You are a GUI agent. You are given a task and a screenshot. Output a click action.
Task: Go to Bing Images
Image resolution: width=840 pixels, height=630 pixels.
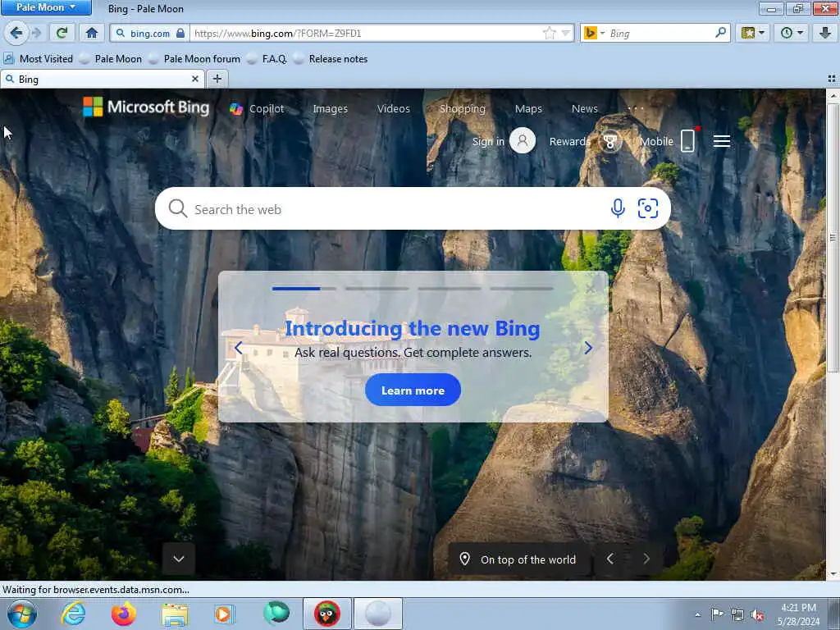(x=330, y=109)
